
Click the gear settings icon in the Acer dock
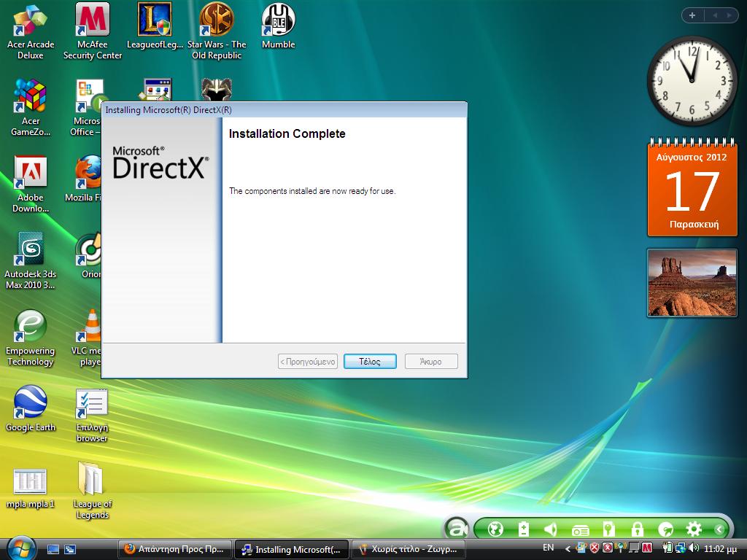(x=693, y=529)
